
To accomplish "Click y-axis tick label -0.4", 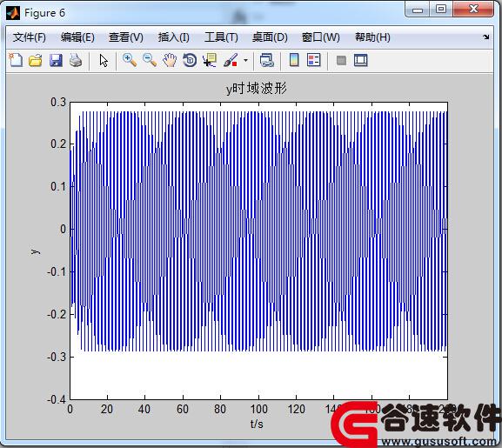I will [57, 399].
